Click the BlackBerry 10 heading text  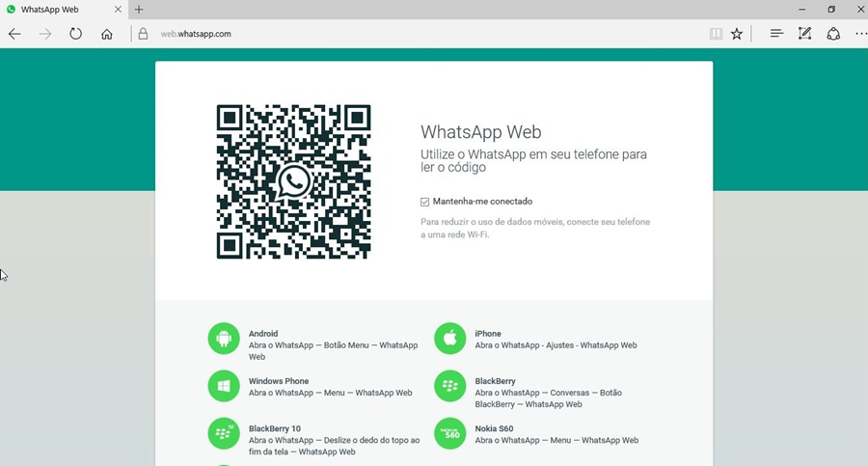(275, 429)
